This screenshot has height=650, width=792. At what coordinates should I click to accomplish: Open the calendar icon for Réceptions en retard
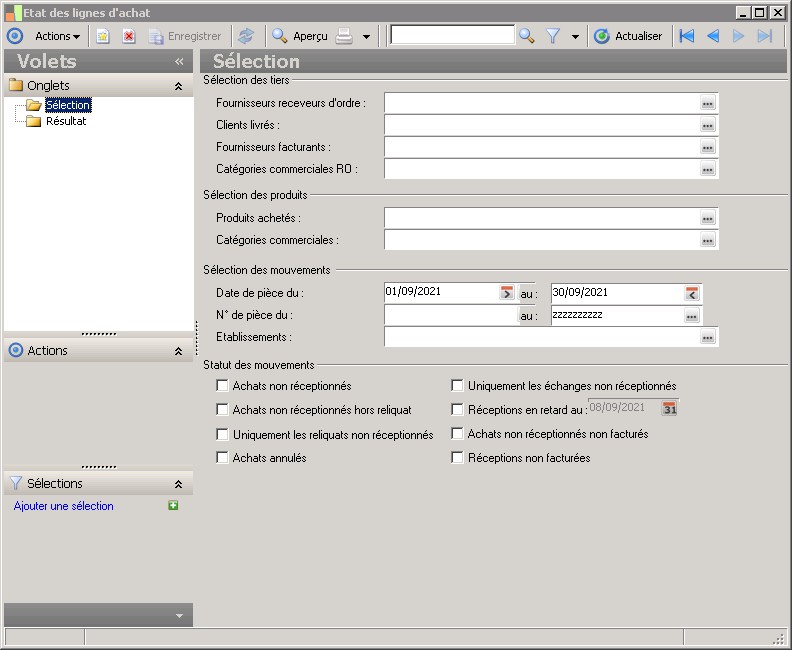pos(670,409)
